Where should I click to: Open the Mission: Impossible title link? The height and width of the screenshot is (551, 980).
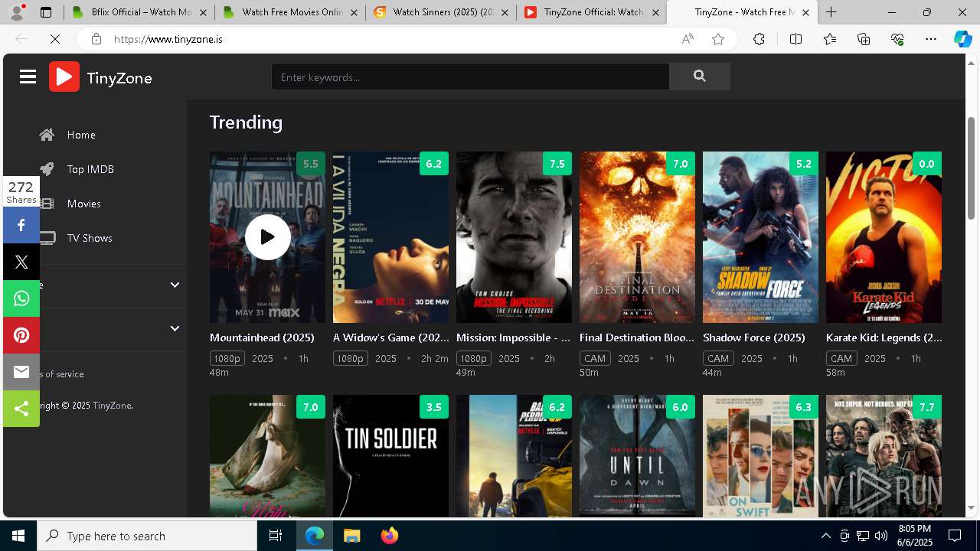(x=514, y=337)
